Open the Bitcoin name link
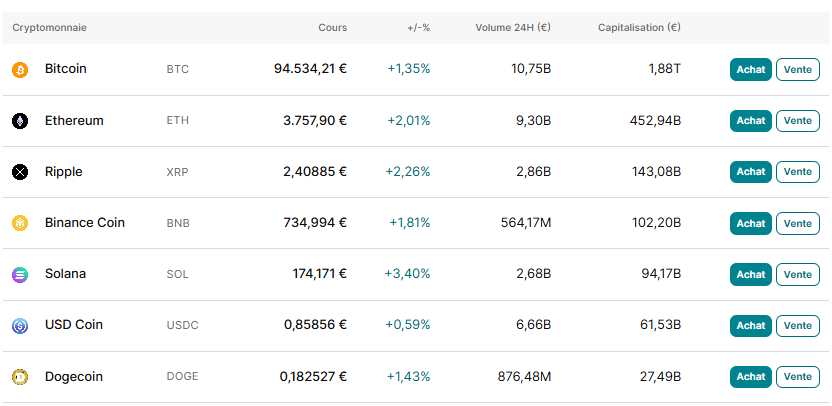The image size is (832, 406). 66,69
